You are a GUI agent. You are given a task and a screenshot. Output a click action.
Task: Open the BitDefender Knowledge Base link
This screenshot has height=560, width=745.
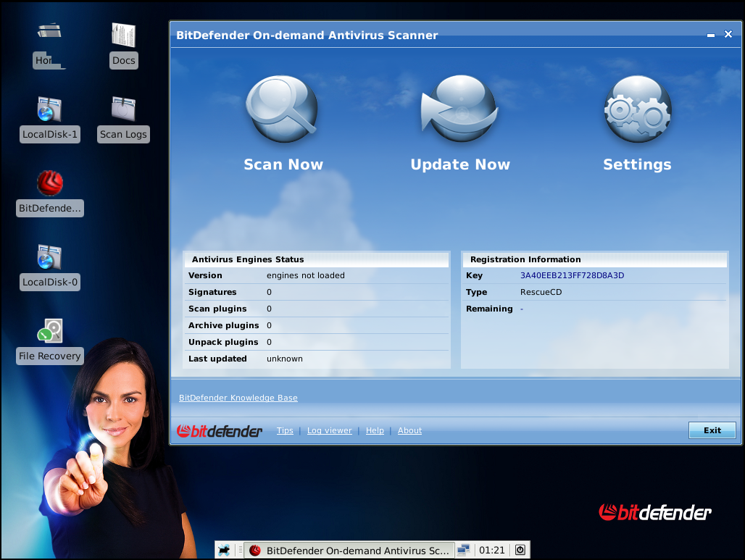(238, 398)
